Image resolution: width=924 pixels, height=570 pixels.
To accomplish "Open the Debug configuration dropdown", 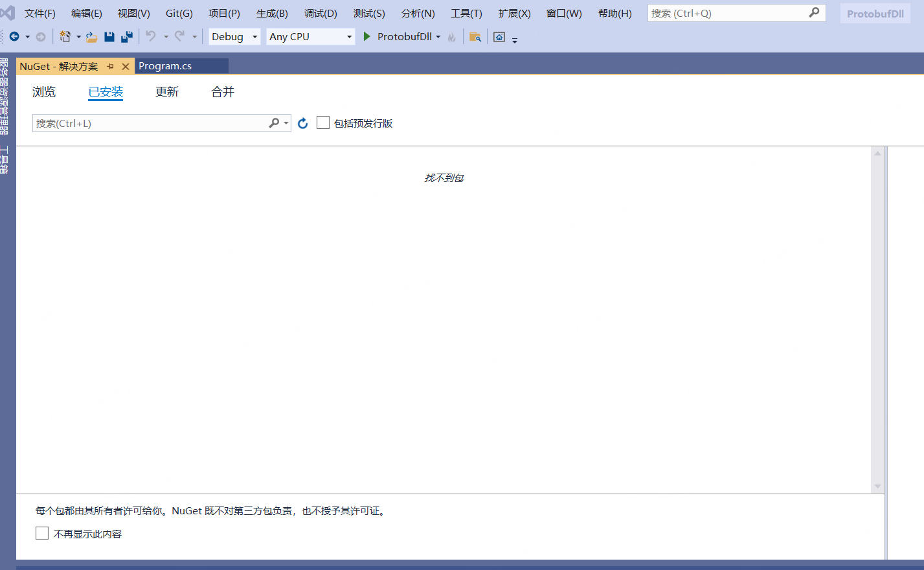I will [x=255, y=36].
